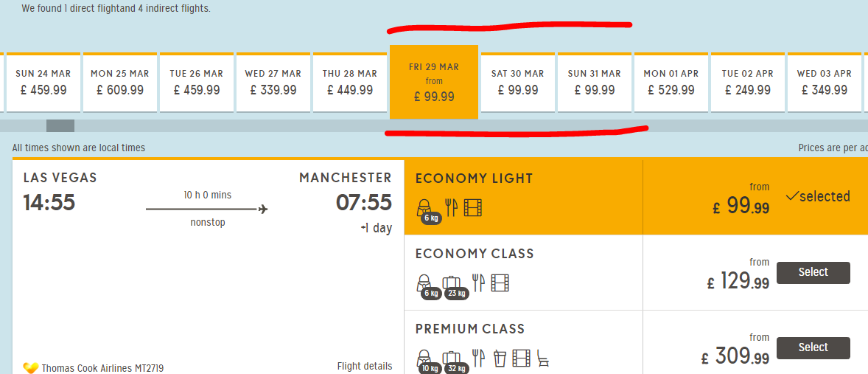Click the Premium Class 32 kg suitcase icon
Viewport: 868px width, 374px height.
(x=452, y=359)
